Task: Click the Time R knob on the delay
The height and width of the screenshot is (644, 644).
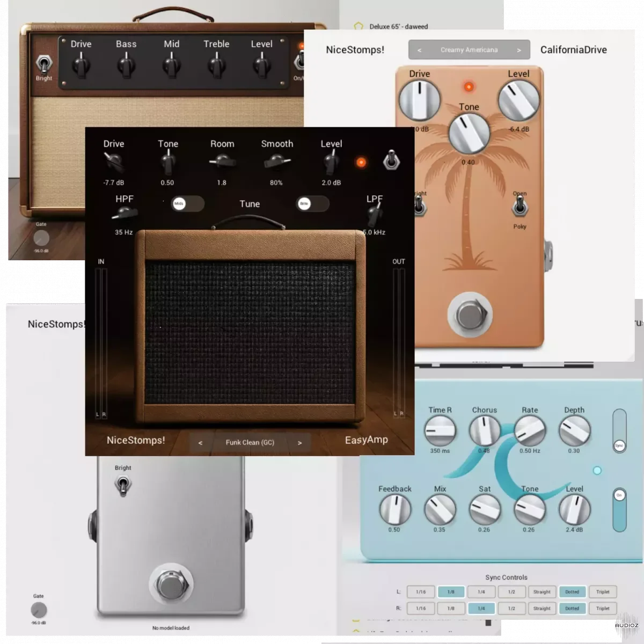Action: point(440,431)
